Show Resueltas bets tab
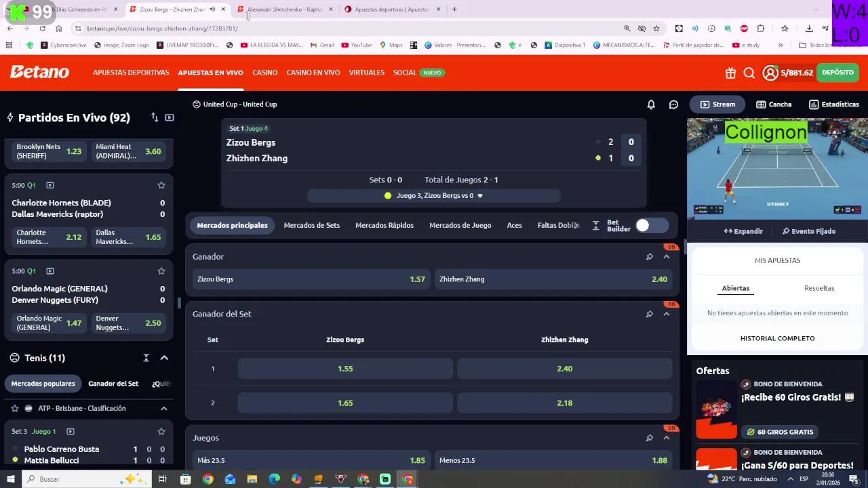The image size is (868, 488). pos(819,288)
